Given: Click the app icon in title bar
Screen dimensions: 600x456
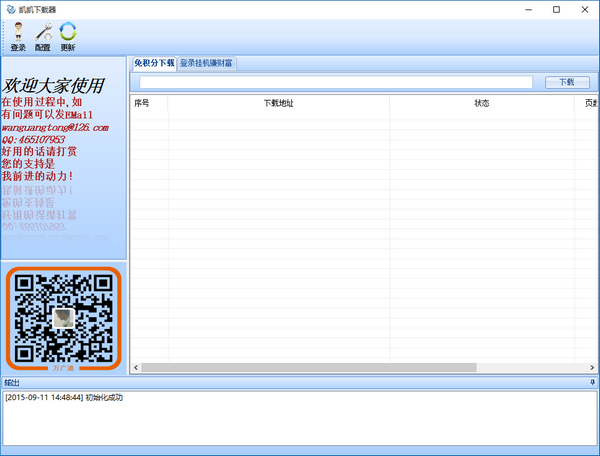Looking at the screenshot, I should [x=11, y=10].
